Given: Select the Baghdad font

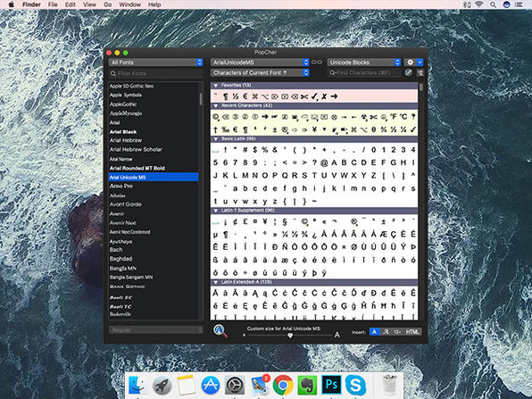Looking at the screenshot, I should [x=121, y=259].
